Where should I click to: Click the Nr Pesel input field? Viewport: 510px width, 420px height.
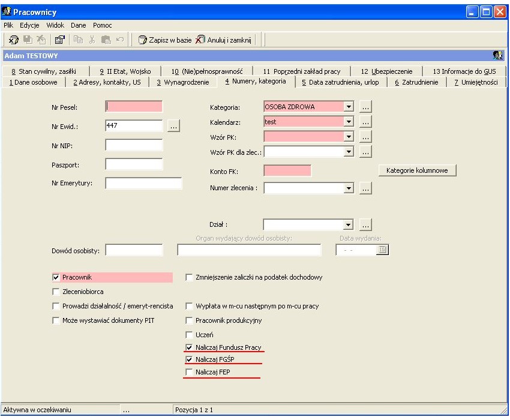pyautogui.click(x=134, y=107)
